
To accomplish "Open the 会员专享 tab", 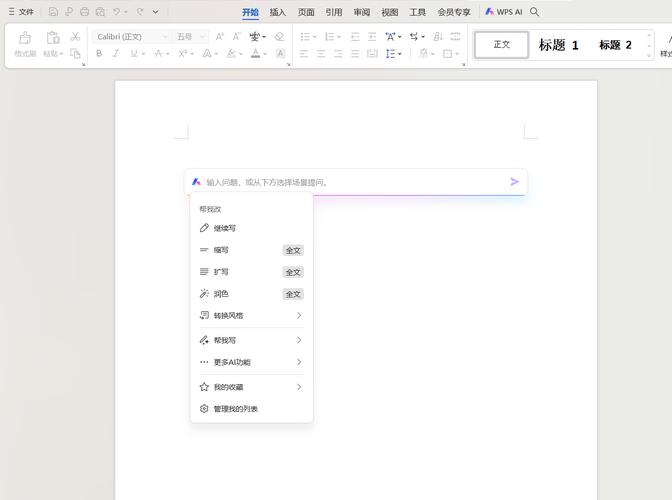I will pyautogui.click(x=454, y=12).
